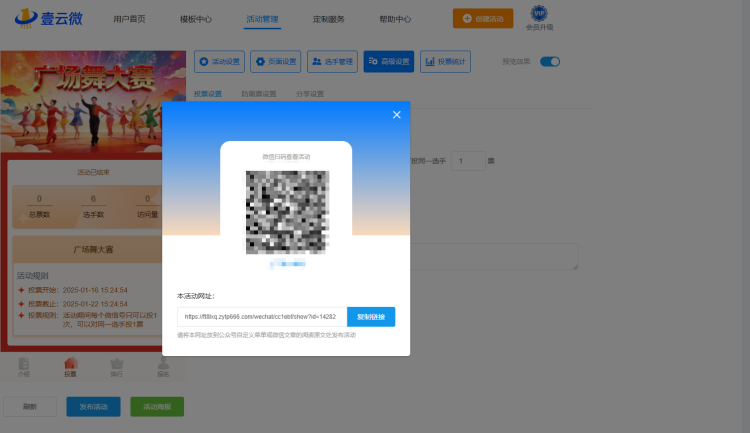The height and width of the screenshot is (433, 750).
Task: Click the 选手数 counter in preview
Action: tap(93, 206)
